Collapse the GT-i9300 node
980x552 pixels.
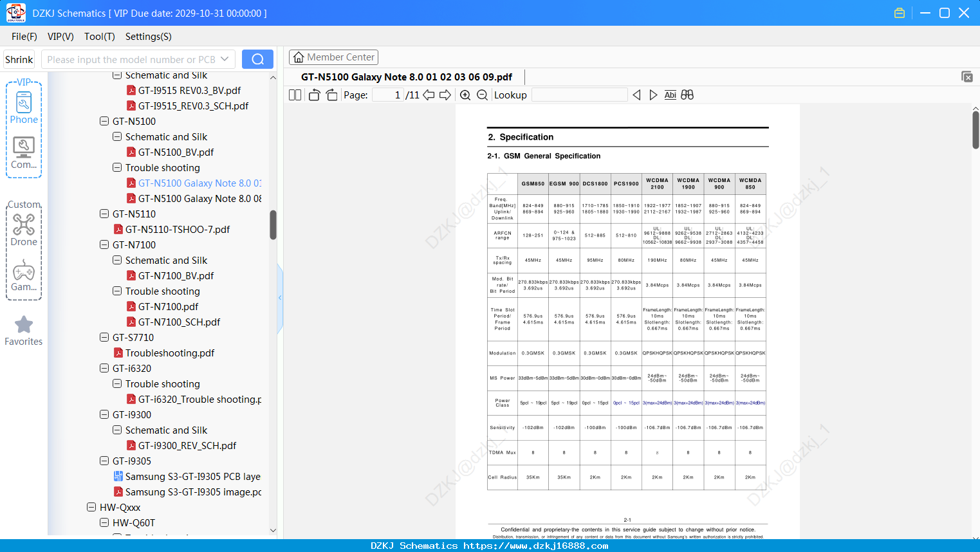(104, 414)
